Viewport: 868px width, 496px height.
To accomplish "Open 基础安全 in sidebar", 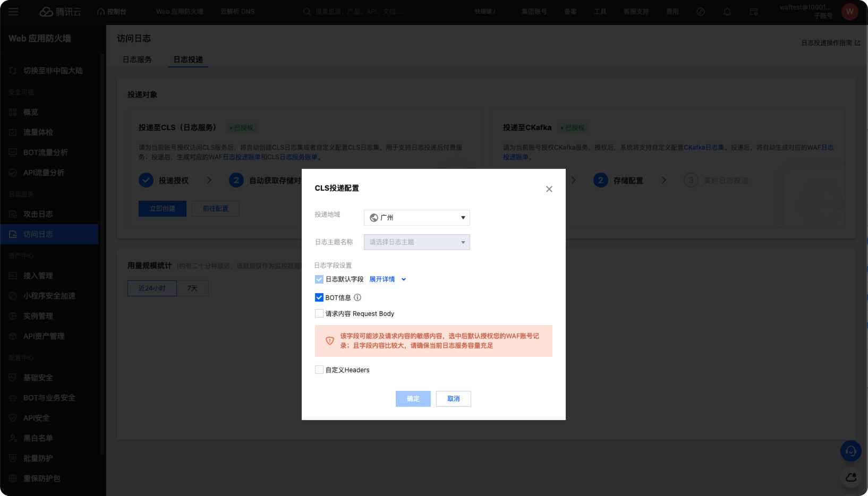I will [x=49, y=378].
